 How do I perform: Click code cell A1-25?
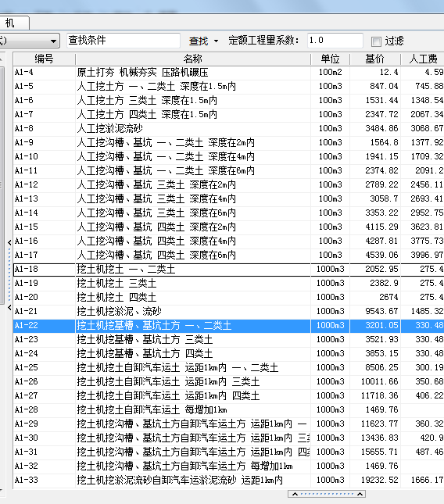pos(45,368)
